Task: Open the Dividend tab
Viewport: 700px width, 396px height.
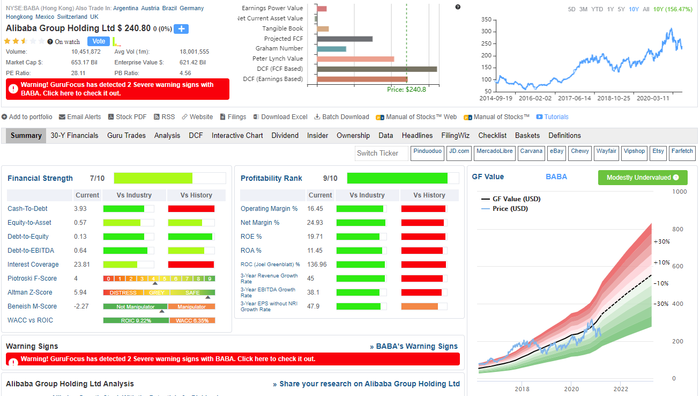Action: coord(285,136)
